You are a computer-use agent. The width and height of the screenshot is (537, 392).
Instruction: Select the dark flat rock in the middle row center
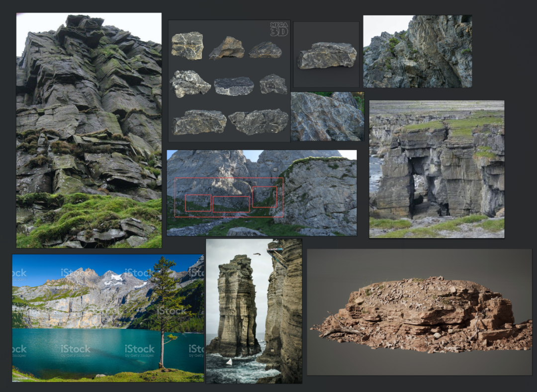tap(234, 86)
